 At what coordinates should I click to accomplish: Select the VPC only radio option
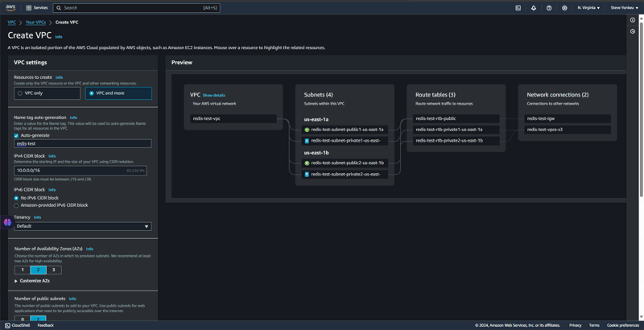pyautogui.click(x=47, y=93)
